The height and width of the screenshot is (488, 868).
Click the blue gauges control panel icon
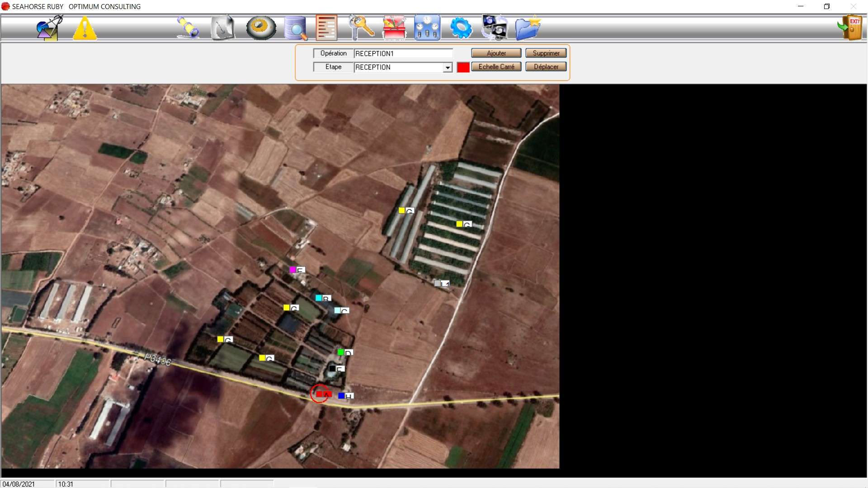pos(427,28)
